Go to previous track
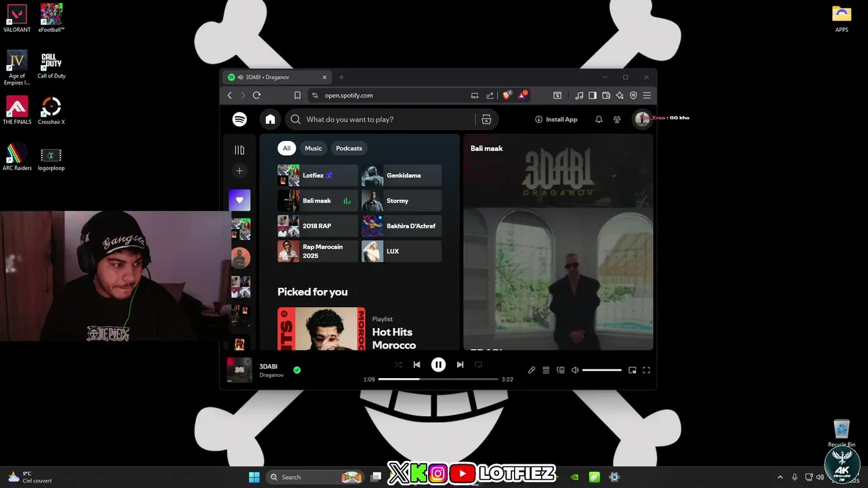The width and height of the screenshot is (868, 488). coord(417,365)
